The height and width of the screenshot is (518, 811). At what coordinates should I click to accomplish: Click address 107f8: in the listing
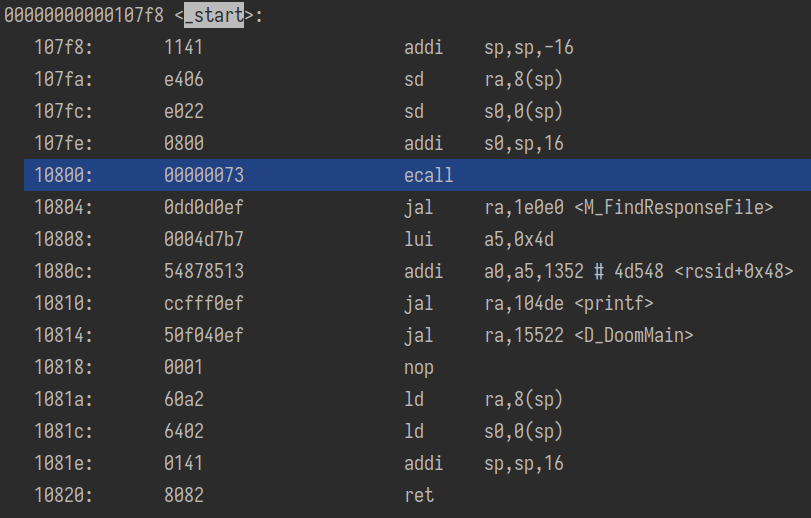64,47
